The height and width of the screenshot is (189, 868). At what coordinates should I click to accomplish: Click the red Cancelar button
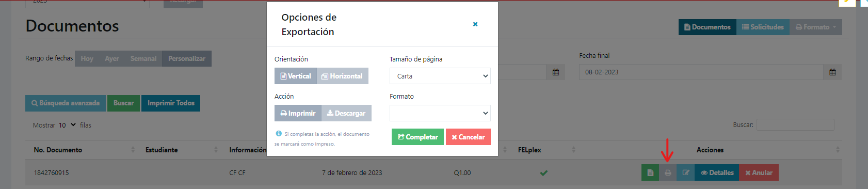[x=468, y=137]
